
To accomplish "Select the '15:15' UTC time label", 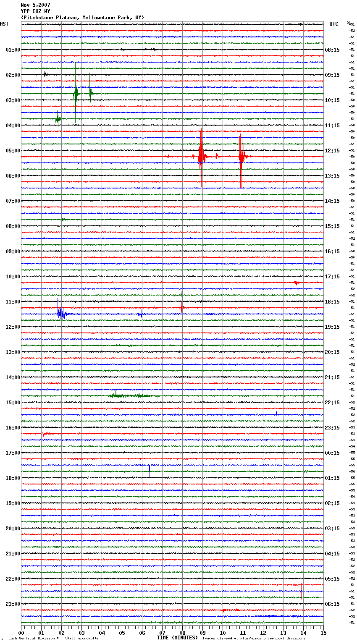I will click(332, 226).
